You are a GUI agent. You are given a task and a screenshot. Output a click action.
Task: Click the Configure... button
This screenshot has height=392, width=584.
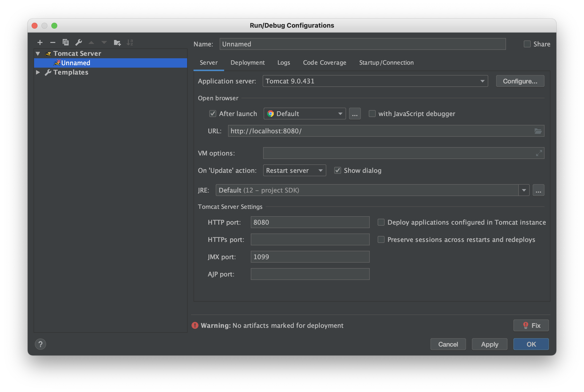(x=520, y=81)
